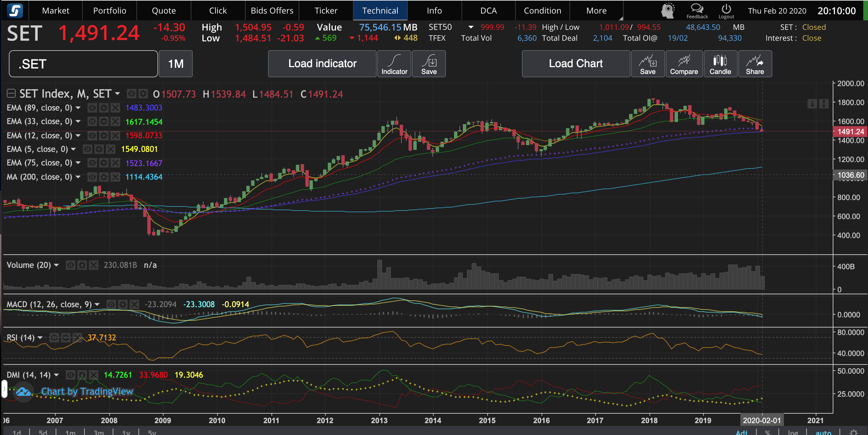Click the .SET symbol input field
868x435 pixels.
pyautogui.click(x=83, y=64)
